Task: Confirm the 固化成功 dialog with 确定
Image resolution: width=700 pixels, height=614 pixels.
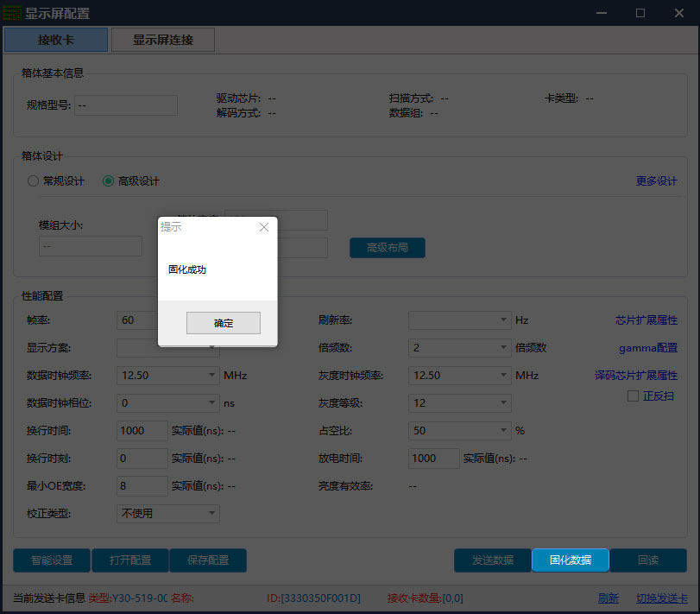Action: 224,323
